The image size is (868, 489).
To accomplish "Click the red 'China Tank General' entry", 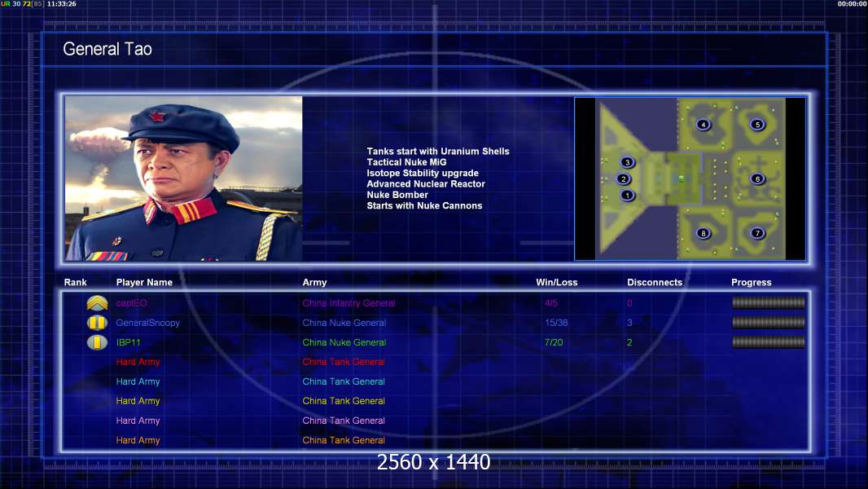I will 344,362.
